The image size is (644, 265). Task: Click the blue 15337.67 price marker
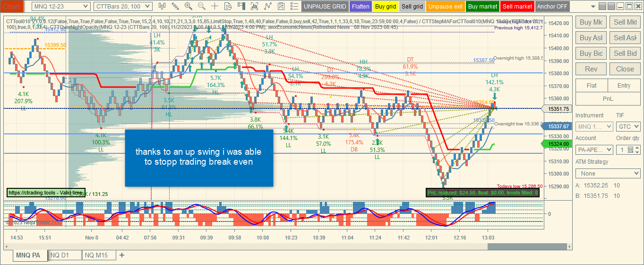[x=557, y=126]
